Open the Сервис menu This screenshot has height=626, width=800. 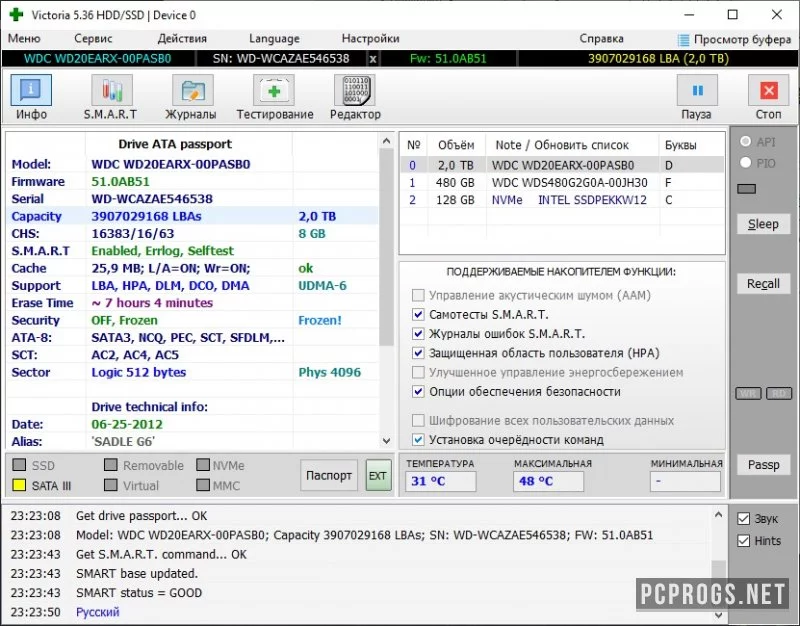(x=93, y=39)
